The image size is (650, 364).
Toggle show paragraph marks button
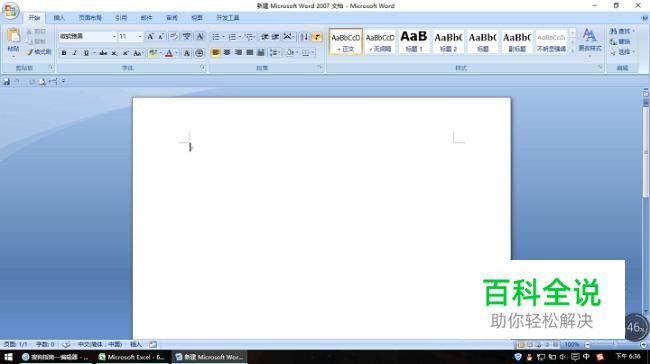pyautogui.click(x=317, y=36)
